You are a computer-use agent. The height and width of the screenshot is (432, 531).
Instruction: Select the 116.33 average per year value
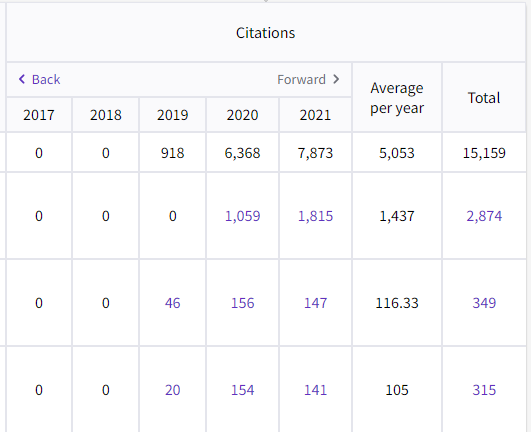[397, 303]
